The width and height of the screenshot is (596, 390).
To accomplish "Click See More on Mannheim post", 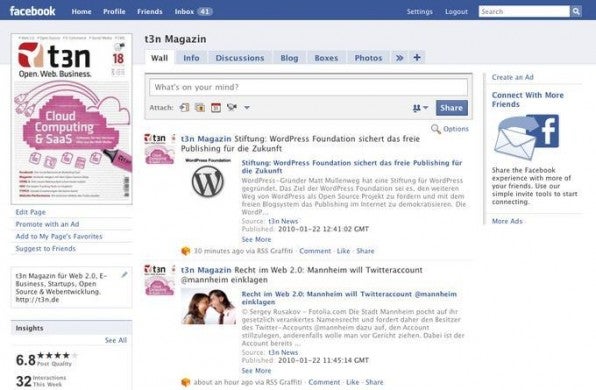I will (257, 371).
